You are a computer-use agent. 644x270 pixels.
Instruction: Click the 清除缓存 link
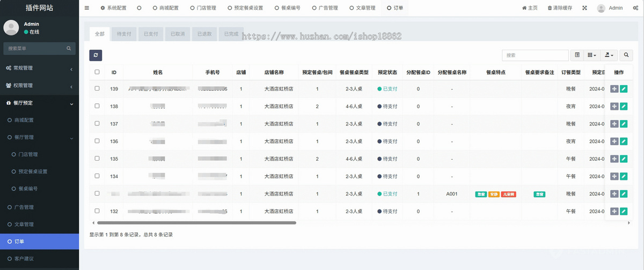(x=560, y=8)
